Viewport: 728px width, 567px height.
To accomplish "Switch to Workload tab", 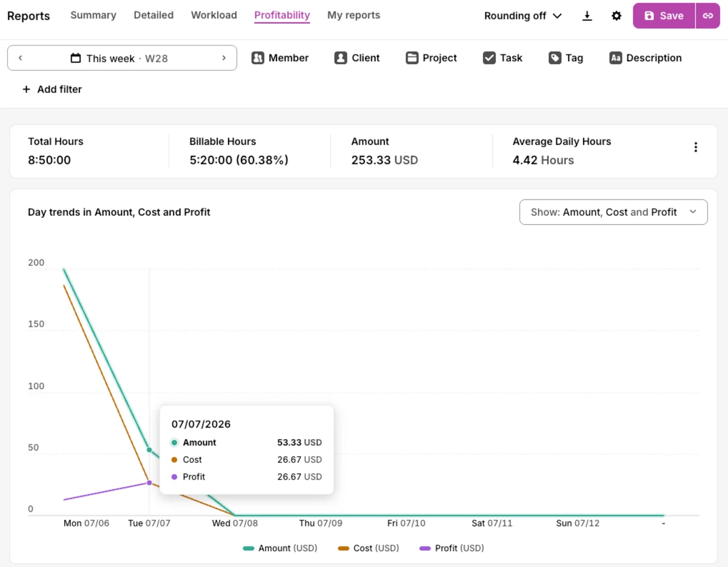I will (x=214, y=15).
